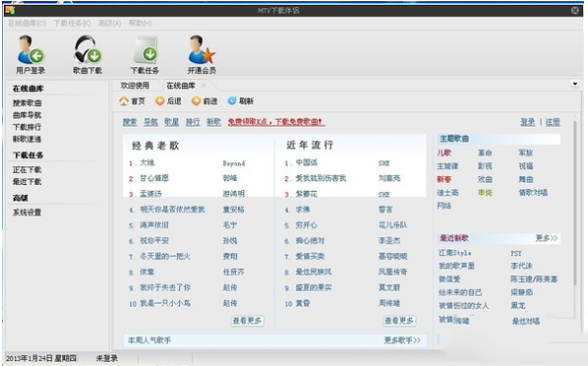Select 曲库导航 in sidebar
This screenshot has width=588, height=366.
click(x=27, y=115)
